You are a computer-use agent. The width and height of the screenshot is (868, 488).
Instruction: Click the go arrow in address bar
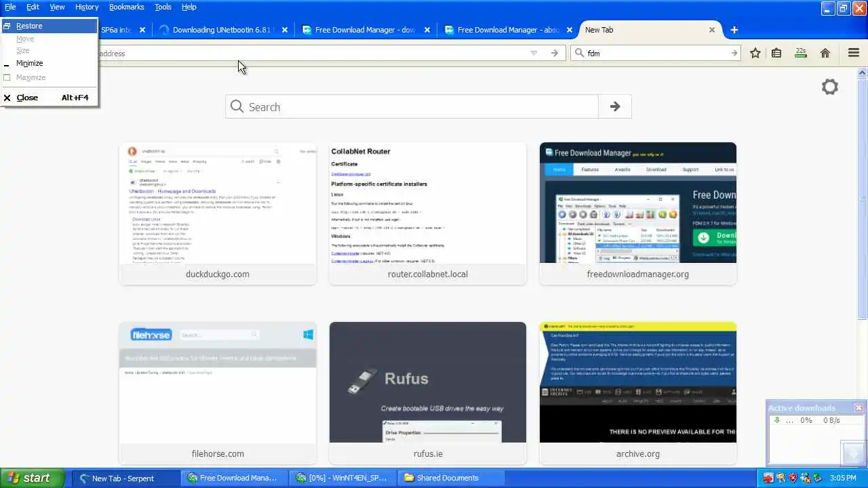click(555, 53)
